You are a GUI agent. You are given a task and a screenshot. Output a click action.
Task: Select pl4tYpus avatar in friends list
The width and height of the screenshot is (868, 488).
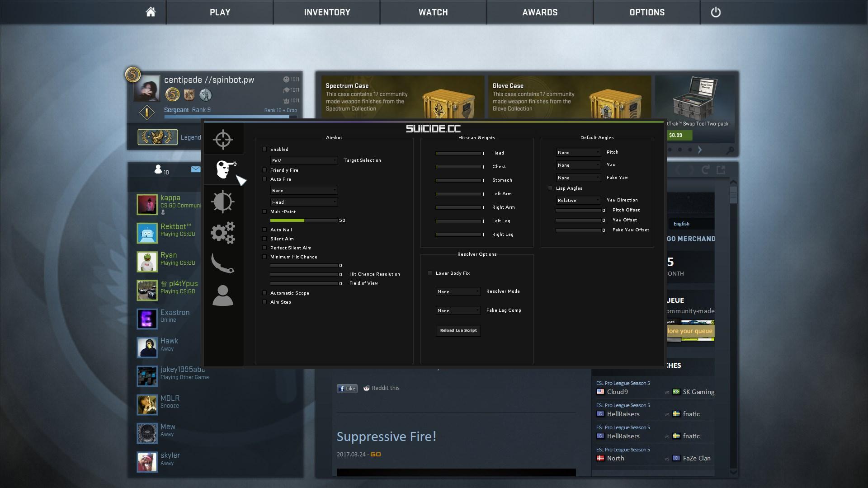coord(147,290)
